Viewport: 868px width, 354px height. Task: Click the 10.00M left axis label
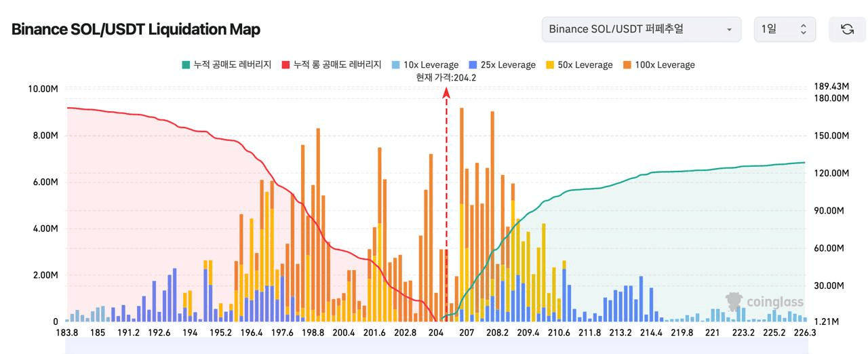pyautogui.click(x=43, y=89)
